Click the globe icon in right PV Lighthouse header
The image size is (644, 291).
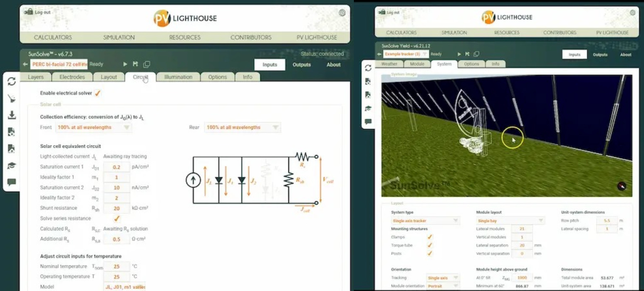click(633, 13)
